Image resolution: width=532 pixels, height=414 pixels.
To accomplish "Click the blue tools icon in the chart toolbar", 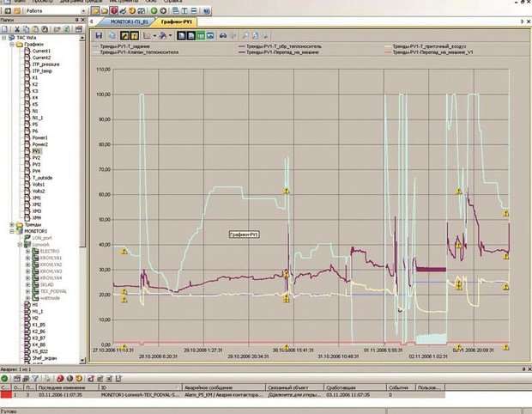I will coord(163,36).
